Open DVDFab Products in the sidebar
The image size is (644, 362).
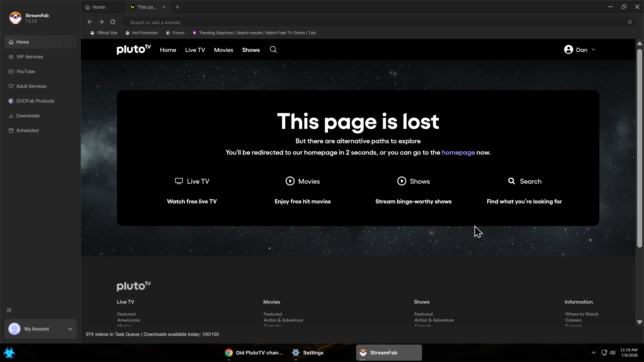coord(40,101)
